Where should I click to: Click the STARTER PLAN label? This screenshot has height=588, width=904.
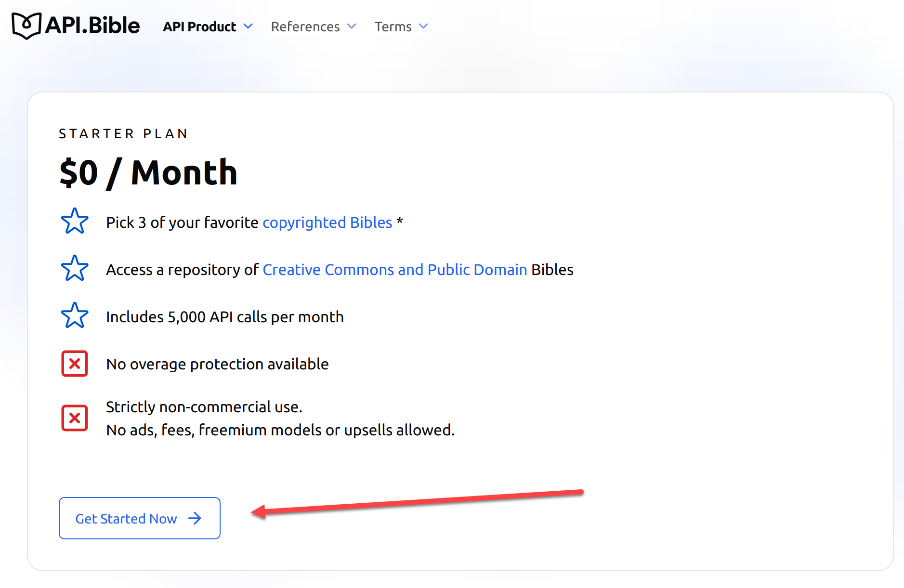[x=123, y=134]
